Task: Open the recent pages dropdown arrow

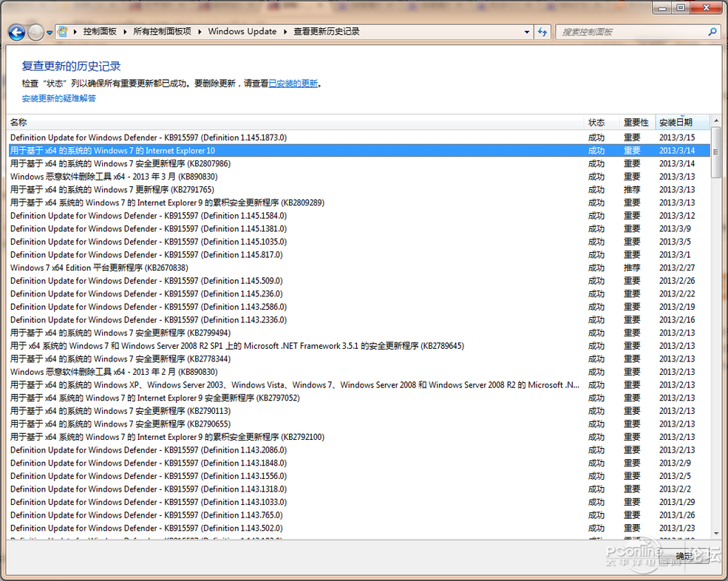Action: pos(50,33)
